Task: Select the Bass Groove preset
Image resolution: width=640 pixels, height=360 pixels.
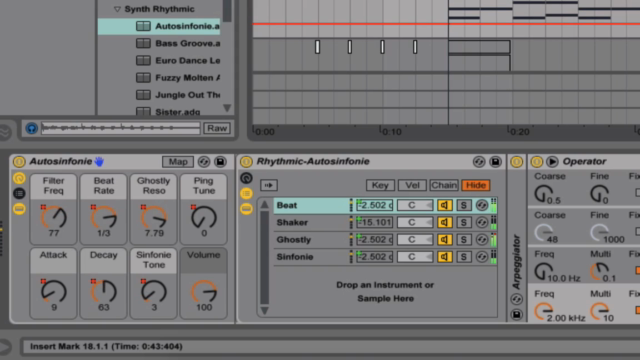Action: point(178,43)
